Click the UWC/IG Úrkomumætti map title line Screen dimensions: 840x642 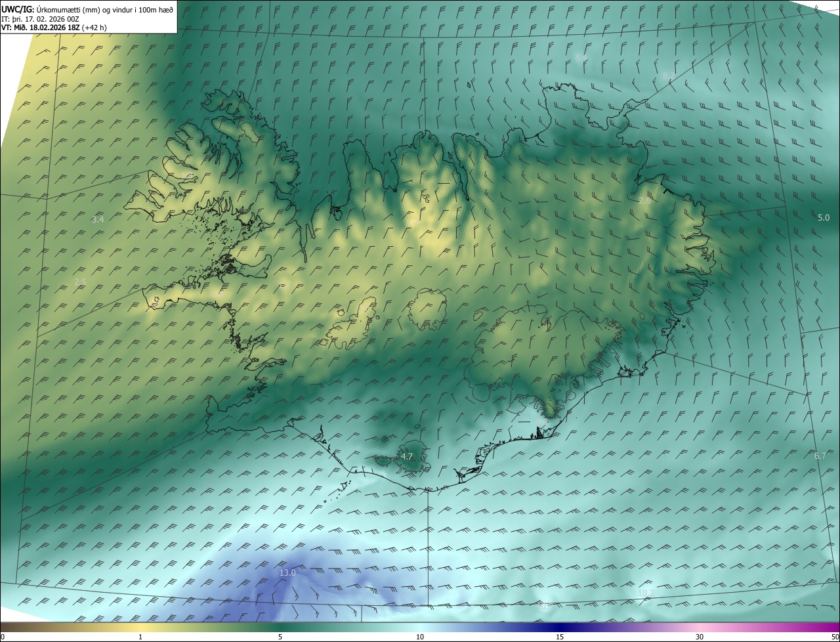[x=87, y=9]
